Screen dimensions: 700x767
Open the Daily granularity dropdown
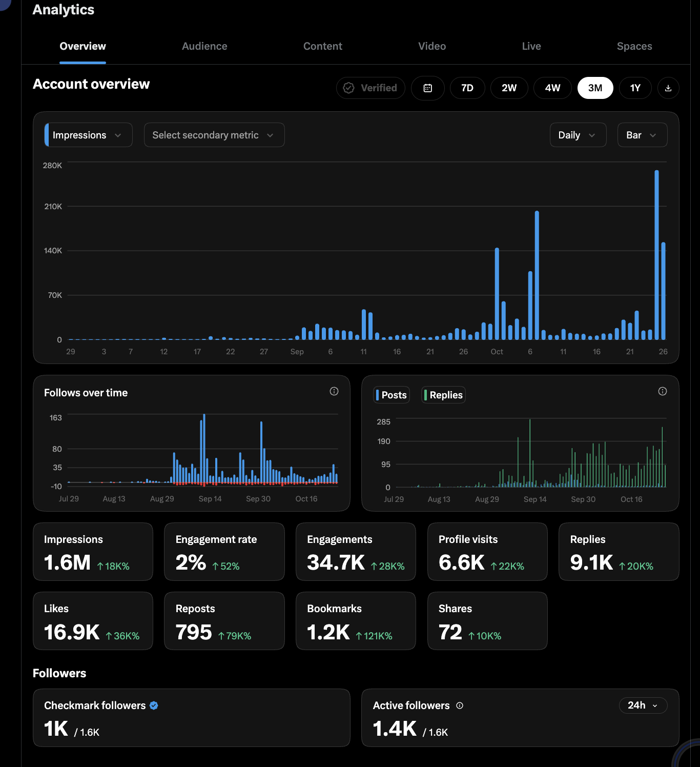pos(578,135)
